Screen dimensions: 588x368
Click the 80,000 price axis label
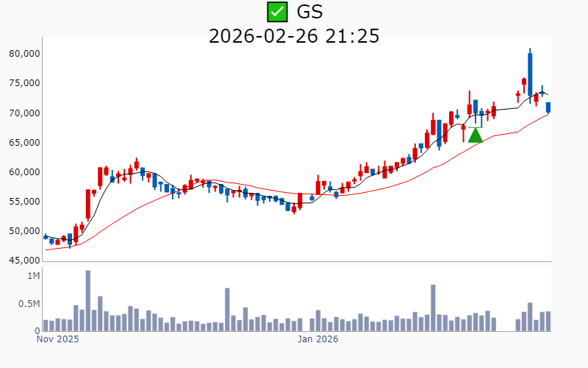pos(24,54)
